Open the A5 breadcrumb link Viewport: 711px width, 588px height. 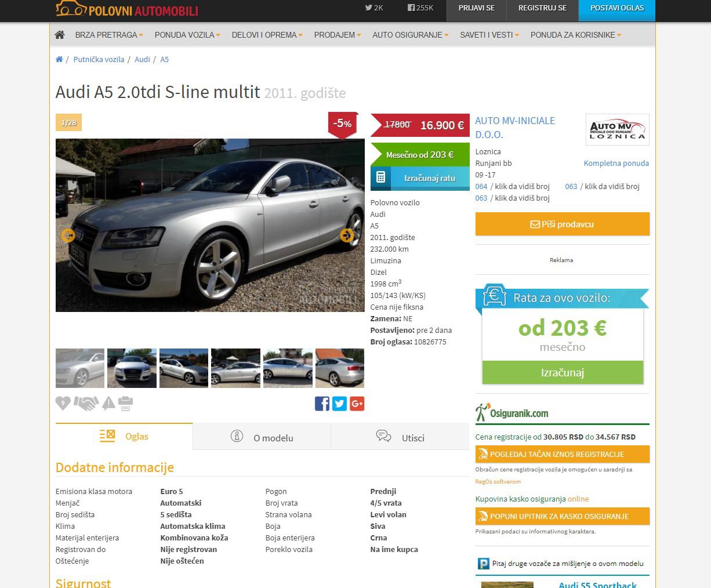[165, 59]
